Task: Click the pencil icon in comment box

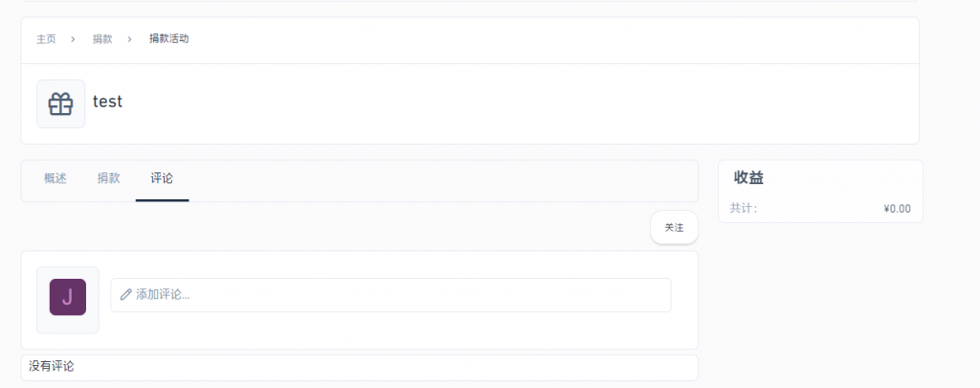Action: [125, 295]
